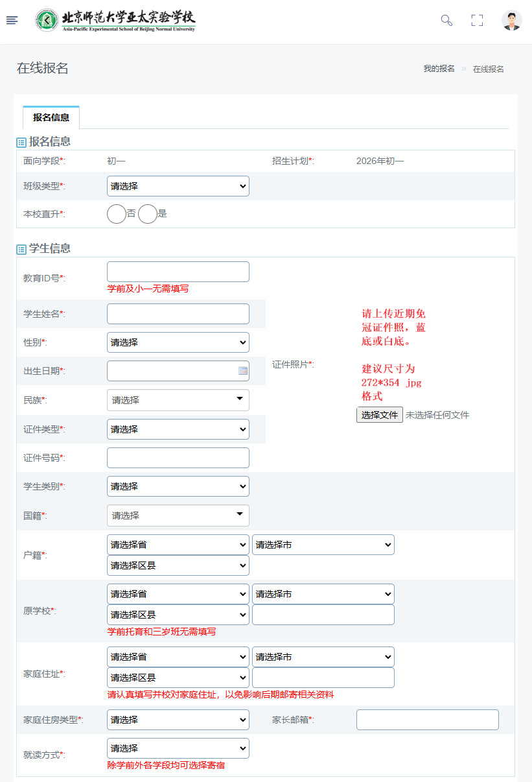Image resolution: width=532 pixels, height=782 pixels.
Task: Open the 性别 dropdown
Action: pyautogui.click(x=178, y=342)
